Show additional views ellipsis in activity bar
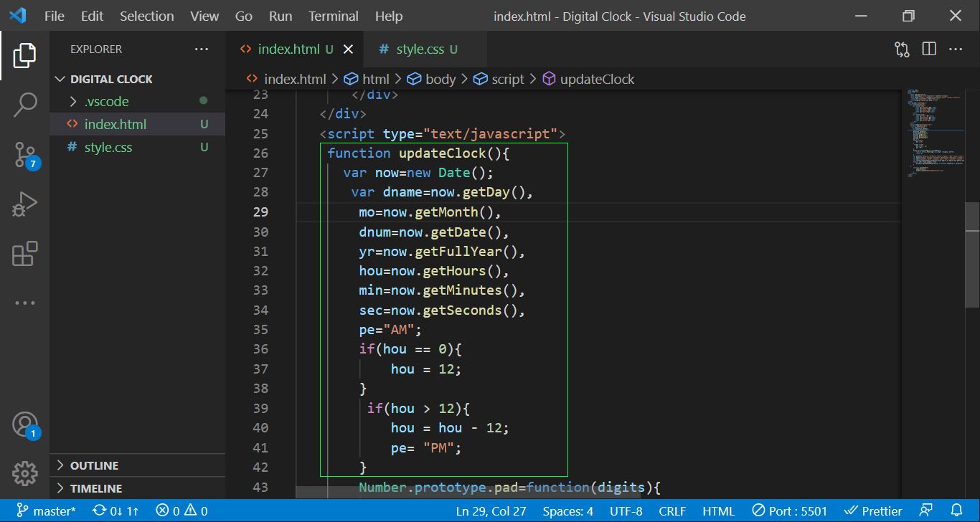 tap(24, 303)
